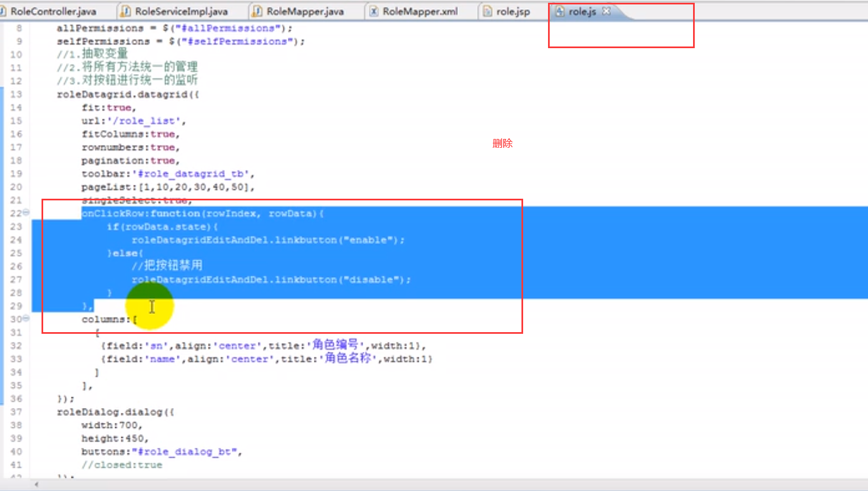Click the height:450 line
This screenshot has width=868, height=491.
coord(115,438)
